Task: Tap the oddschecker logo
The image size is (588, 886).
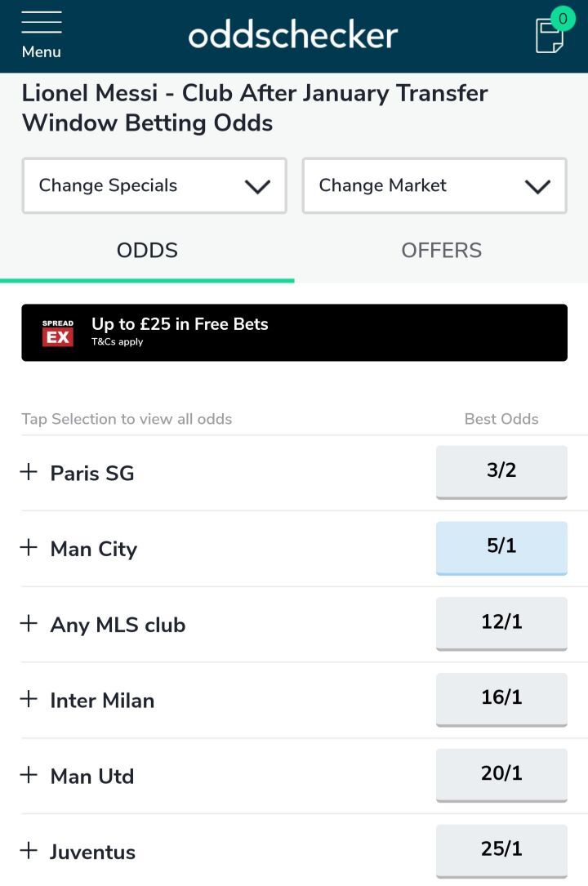Action: coord(293,35)
